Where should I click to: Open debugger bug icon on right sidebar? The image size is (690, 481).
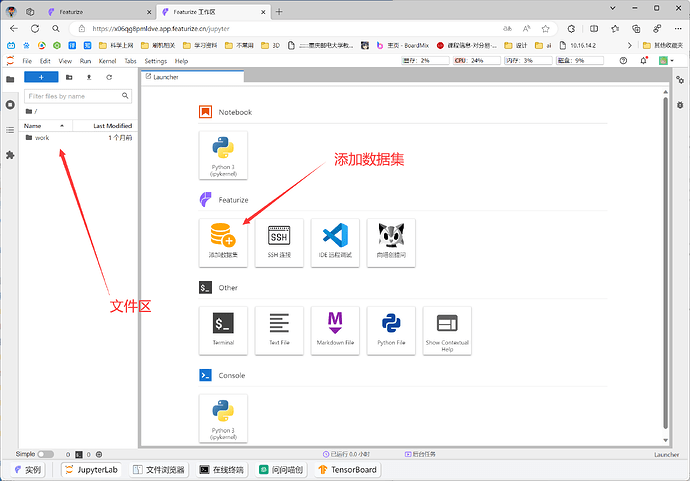(x=680, y=105)
